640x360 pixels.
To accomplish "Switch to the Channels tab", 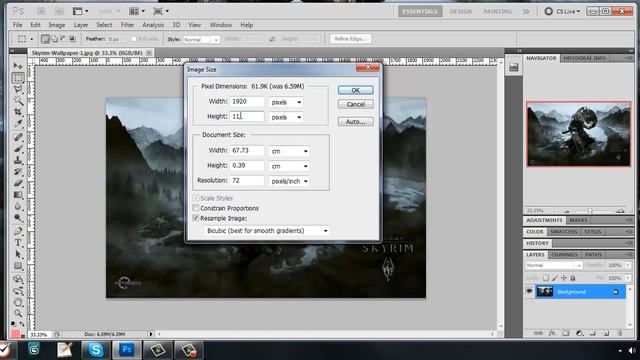I will pos(564,254).
